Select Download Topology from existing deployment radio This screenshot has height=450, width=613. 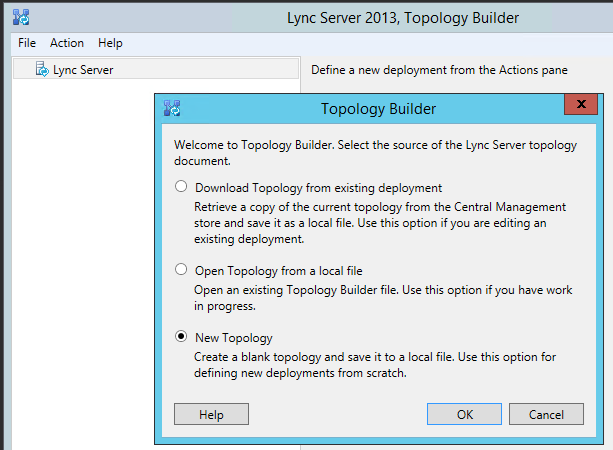point(181,186)
